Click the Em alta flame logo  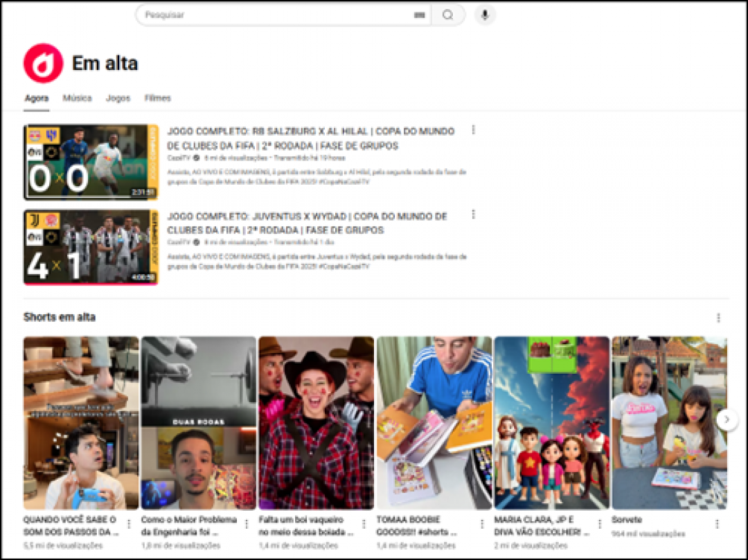[44, 64]
